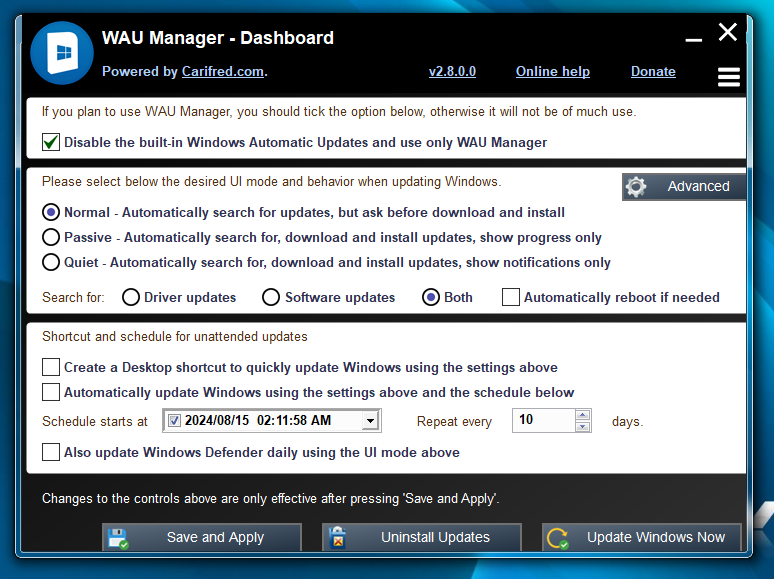Select Passive UI mode radio button
Viewport: 774px width, 579px height.
(x=51, y=237)
